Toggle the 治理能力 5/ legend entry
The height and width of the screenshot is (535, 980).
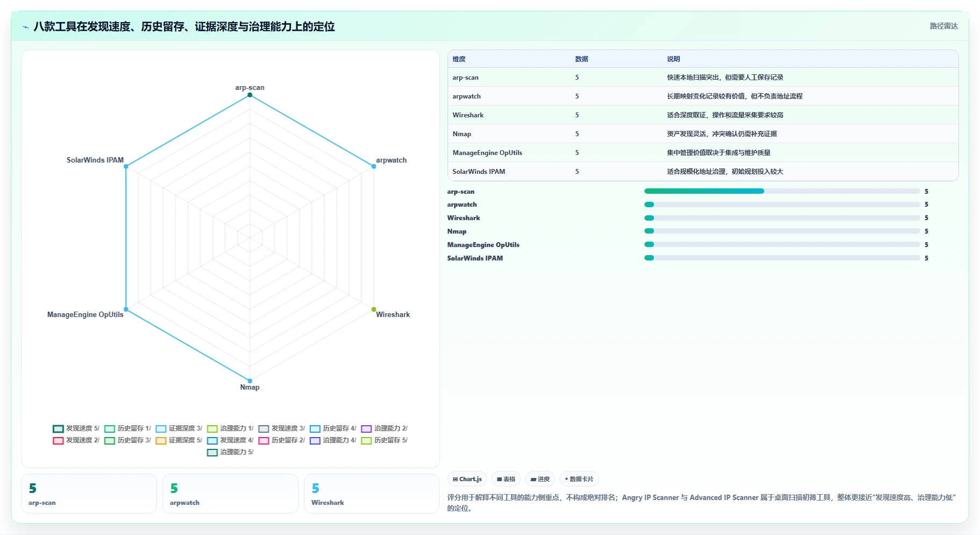pos(230,452)
